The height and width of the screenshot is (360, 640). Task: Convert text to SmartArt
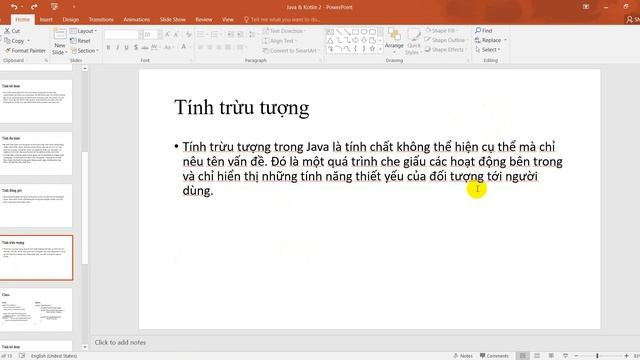click(x=291, y=51)
